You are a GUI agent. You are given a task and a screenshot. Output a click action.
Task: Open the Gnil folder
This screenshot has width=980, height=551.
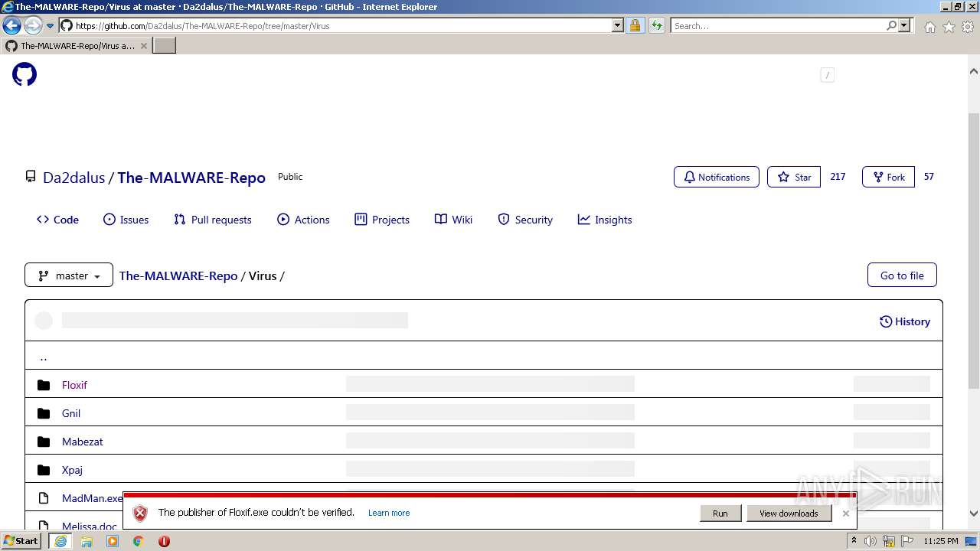(x=71, y=413)
